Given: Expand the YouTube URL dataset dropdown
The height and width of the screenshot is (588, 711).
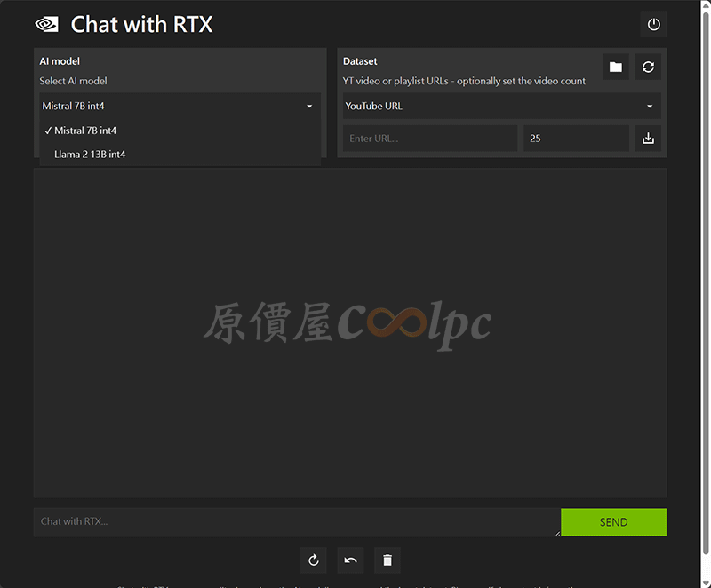Looking at the screenshot, I should (x=501, y=106).
